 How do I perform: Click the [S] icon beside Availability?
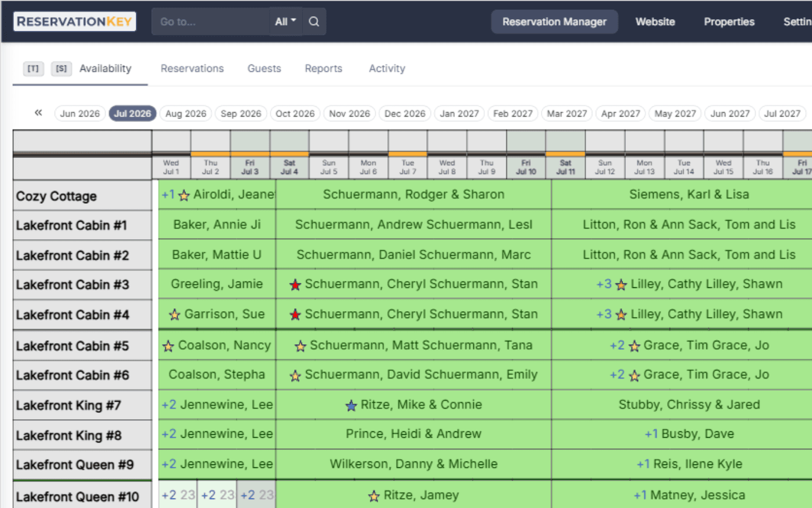click(x=61, y=68)
